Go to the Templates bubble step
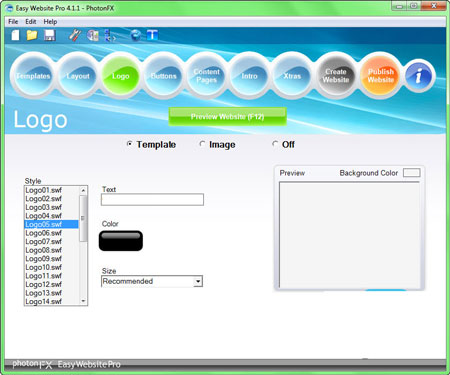 (33, 76)
